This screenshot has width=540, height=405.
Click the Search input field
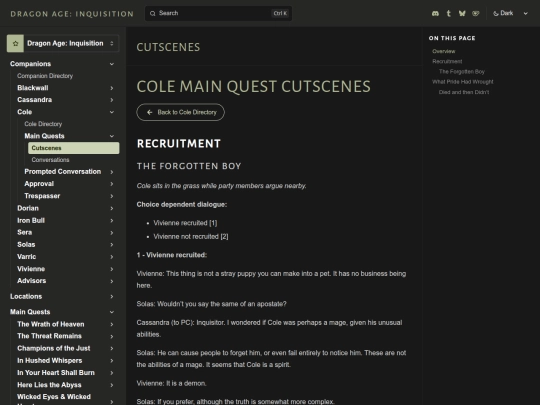point(218,13)
